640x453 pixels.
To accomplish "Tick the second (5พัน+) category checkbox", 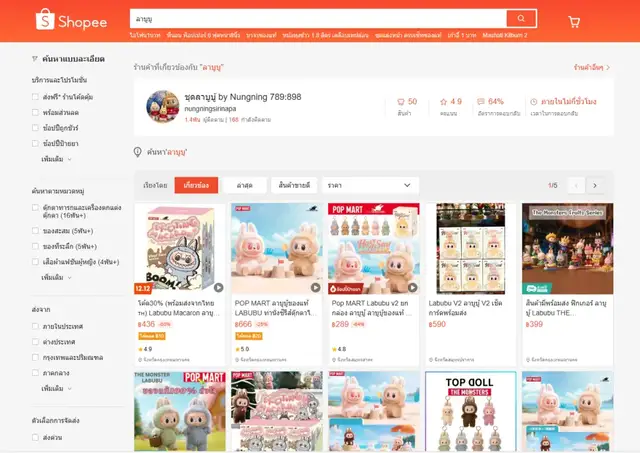I will [36, 246].
